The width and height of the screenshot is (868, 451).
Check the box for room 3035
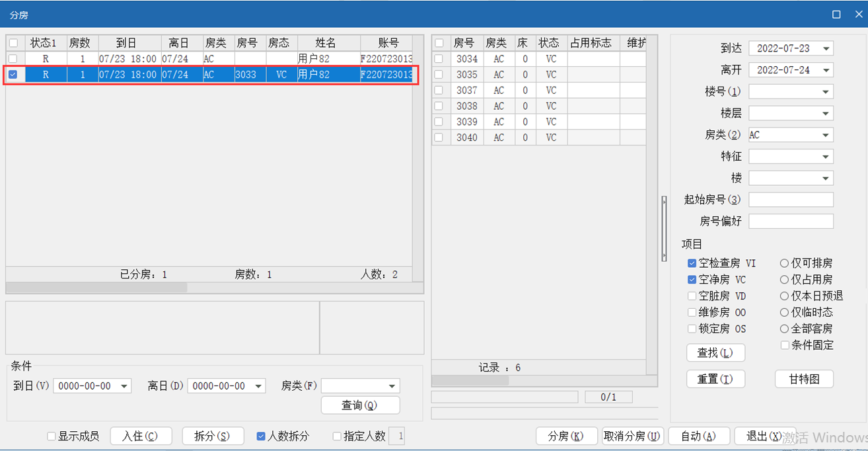click(439, 75)
